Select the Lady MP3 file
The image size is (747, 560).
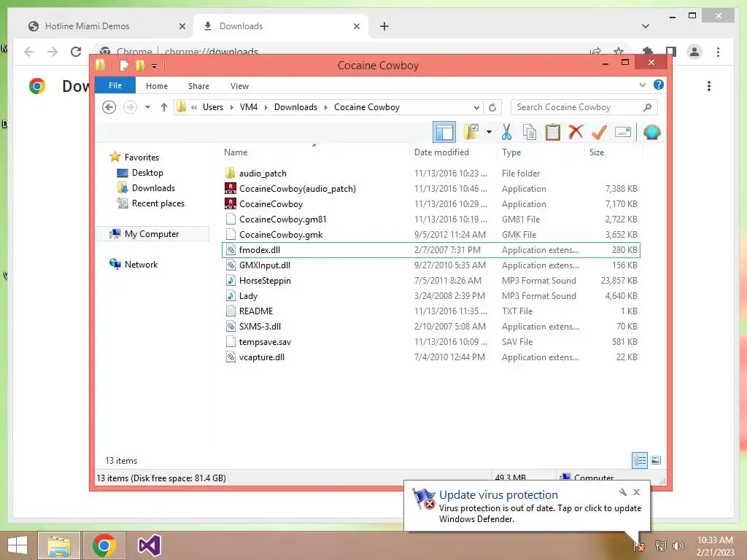248,296
